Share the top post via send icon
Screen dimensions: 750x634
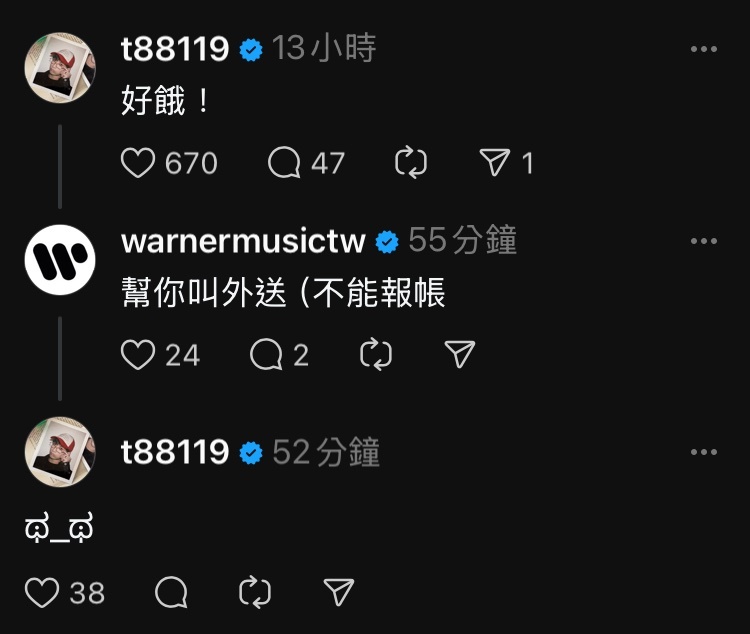pos(495,162)
